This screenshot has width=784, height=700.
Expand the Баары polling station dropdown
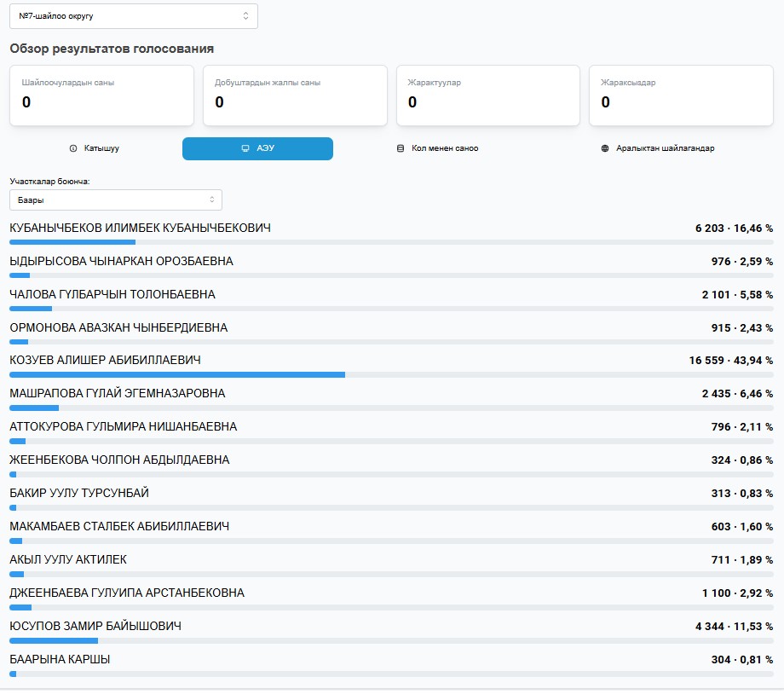coord(115,200)
